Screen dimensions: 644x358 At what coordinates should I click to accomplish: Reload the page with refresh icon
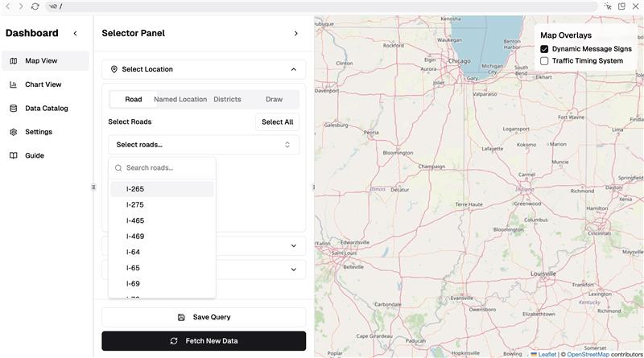click(x=35, y=6)
